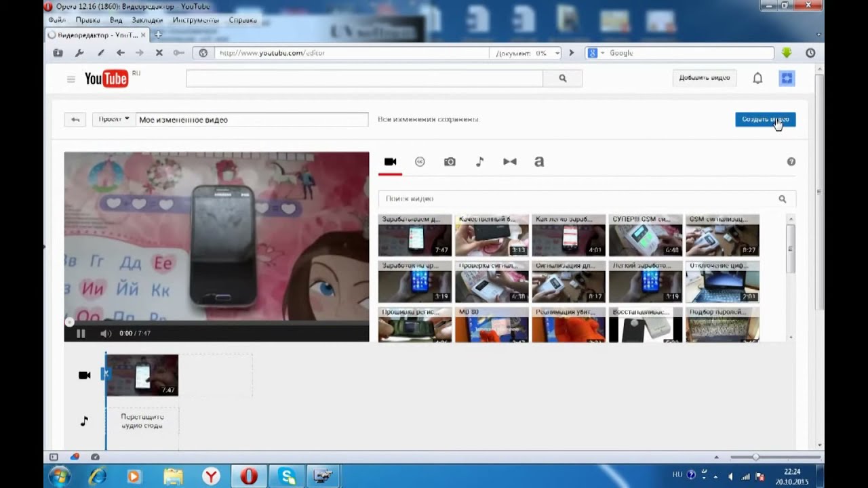Open a new Opera tab with plus button
Screen dimensions: 868x488
click(x=158, y=35)
